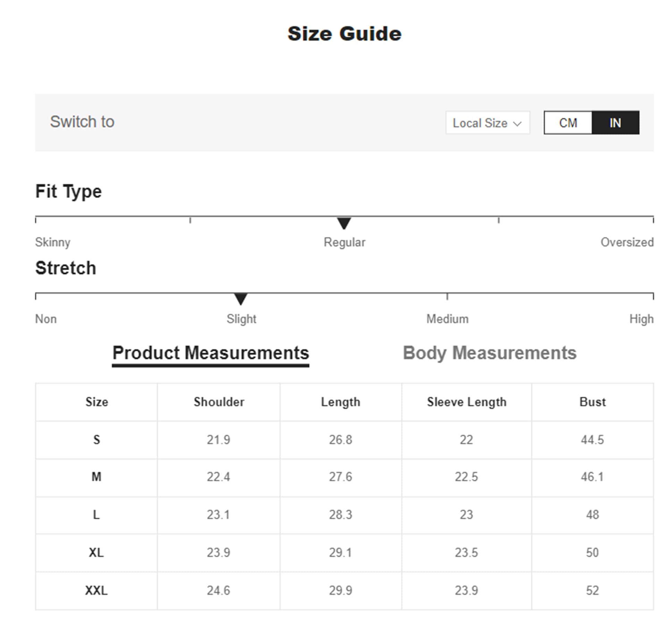This screenshot has height=620, width=672.
Task: Open the Local Size dropdown
Action: (487, 123)
